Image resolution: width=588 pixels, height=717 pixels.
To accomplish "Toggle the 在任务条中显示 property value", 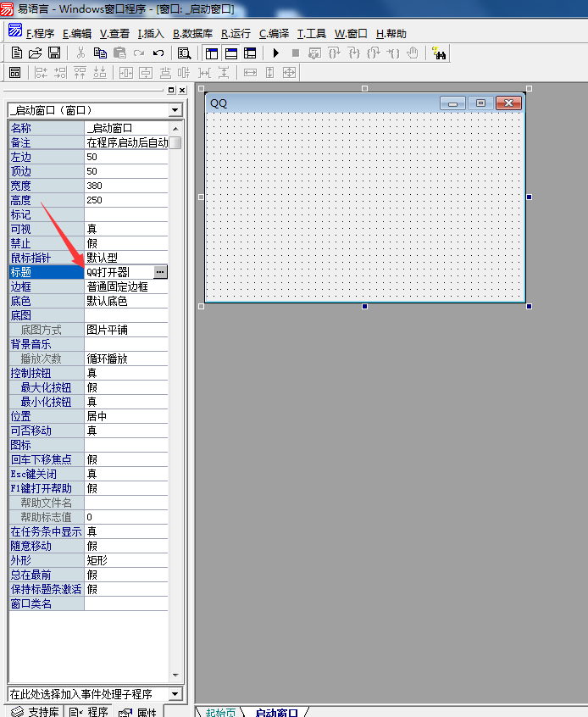I will [126, 531].
